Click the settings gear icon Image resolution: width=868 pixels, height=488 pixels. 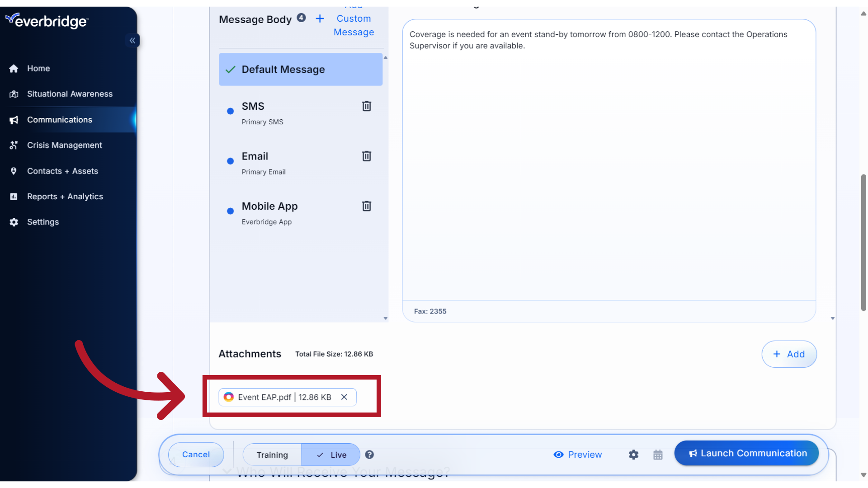point(634,455)
